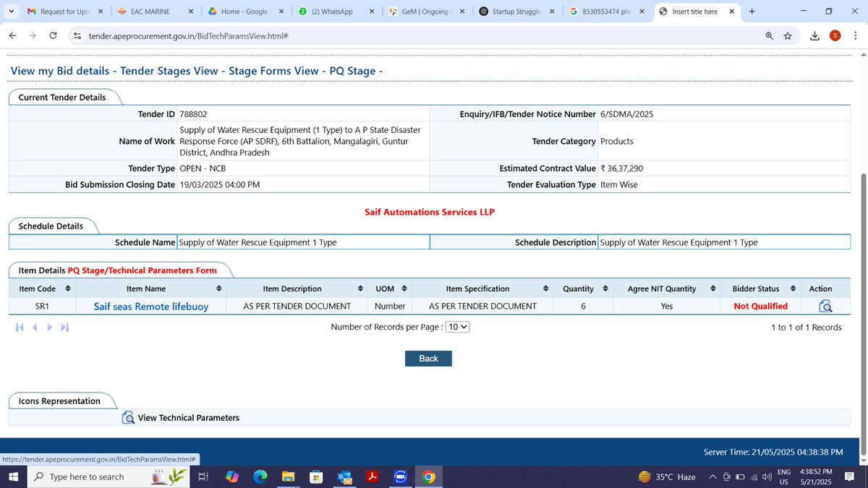The width and height of the screenshot is (868, 488).
Task: Sort table by Agree NIT Quantity
Action: pyautogui.click(x=713, y=288)
